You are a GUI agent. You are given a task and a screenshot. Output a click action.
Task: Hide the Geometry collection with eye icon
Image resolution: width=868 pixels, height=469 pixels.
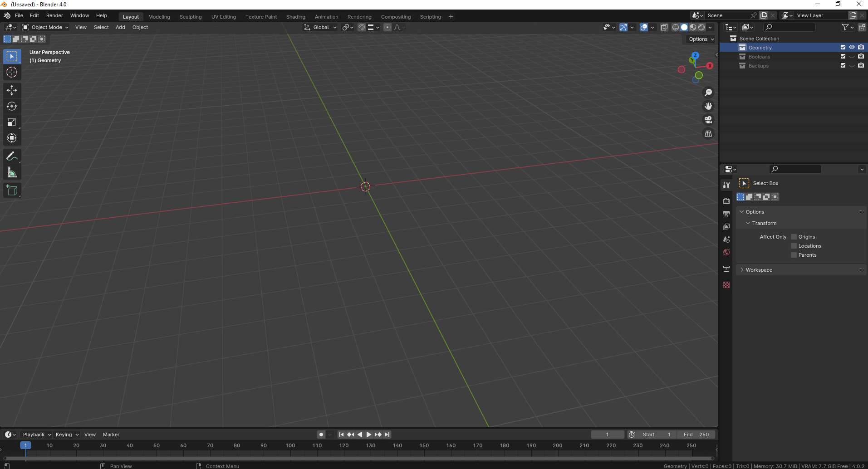[x=852, y=47]
